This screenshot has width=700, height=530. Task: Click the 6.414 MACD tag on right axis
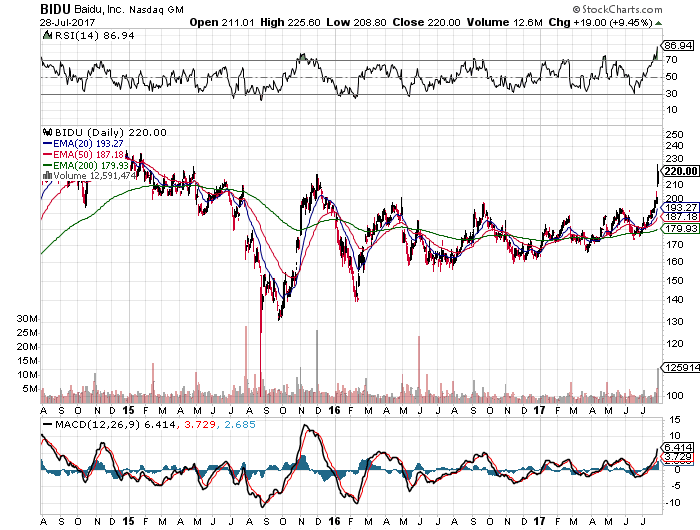click(678, 447)
